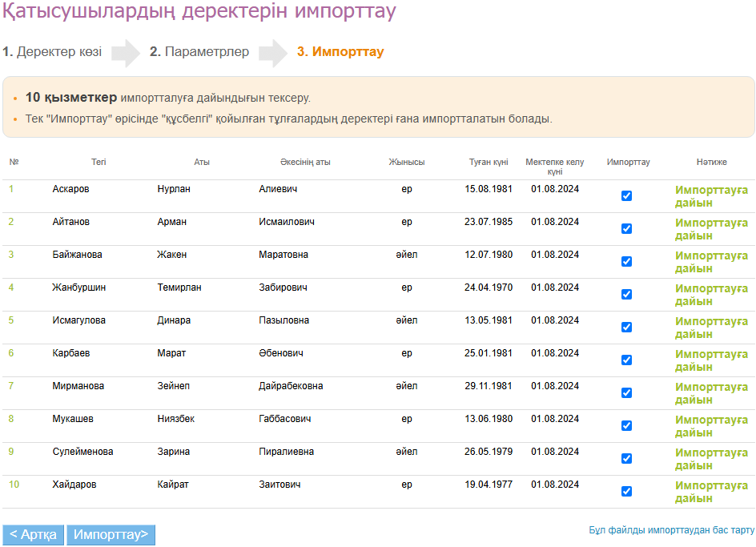This screenshot has width=756, height=547.
Task: Click row number 1 in the table
Action: click(11, 189)
